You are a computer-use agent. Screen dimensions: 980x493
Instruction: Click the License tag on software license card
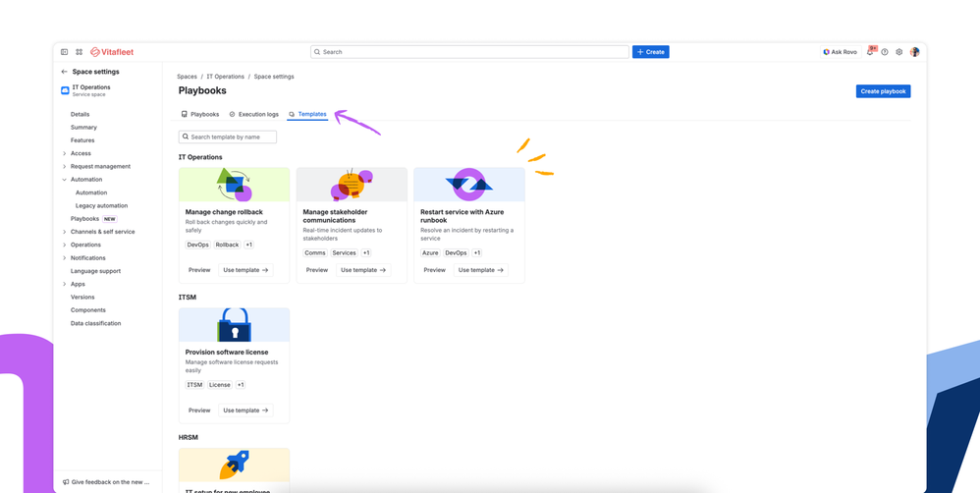tap(220, 385)
